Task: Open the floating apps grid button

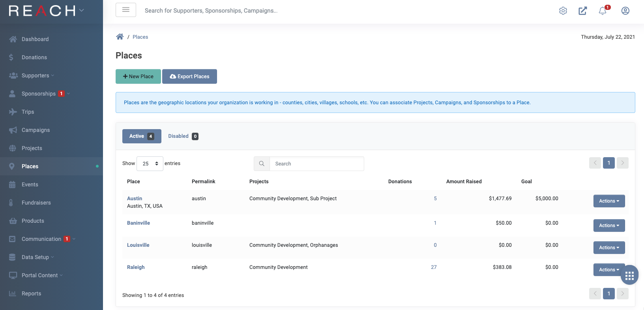Action: click(629, 275)
